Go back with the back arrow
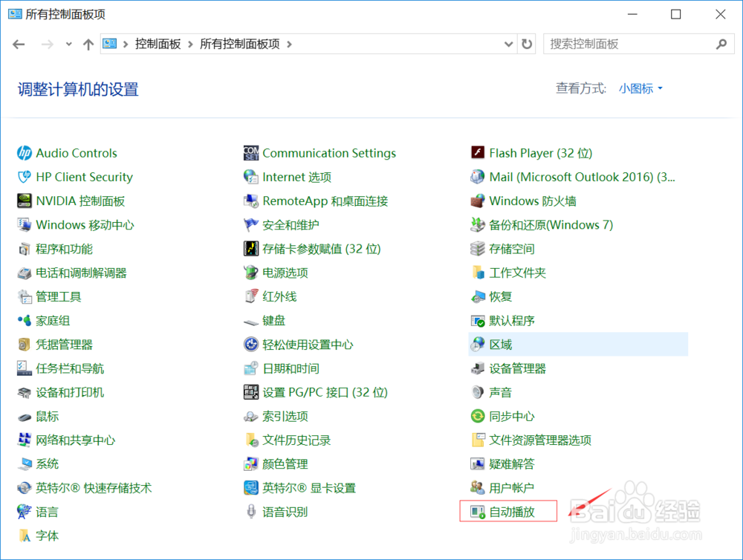 pos(19,44)
